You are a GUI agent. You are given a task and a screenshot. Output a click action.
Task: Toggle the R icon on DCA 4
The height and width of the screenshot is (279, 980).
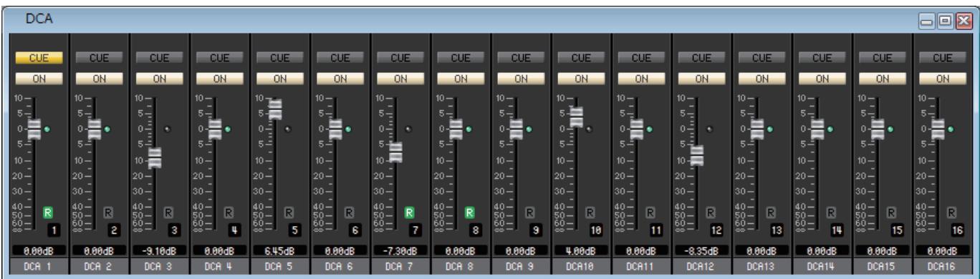[x=229, y=212]
